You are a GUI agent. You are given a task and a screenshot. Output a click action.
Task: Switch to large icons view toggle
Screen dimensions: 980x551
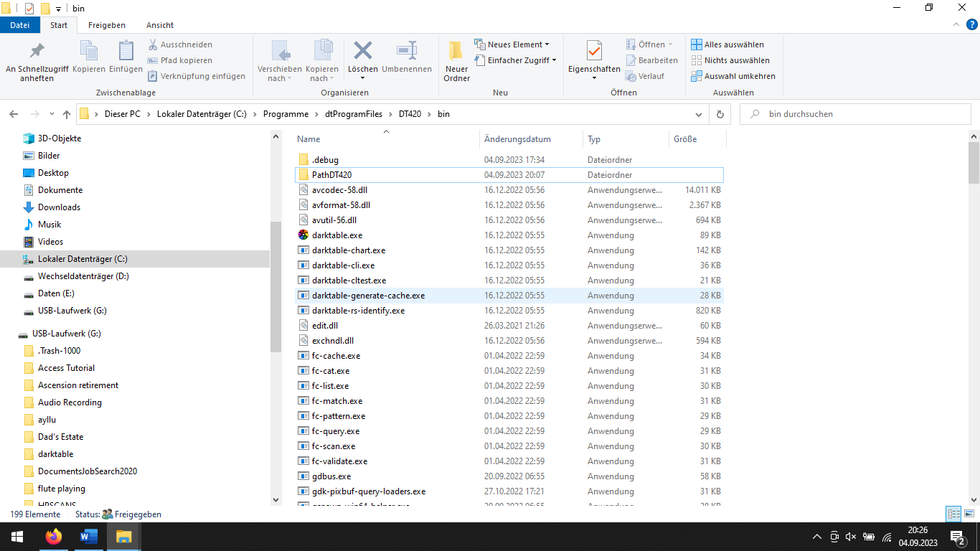click(969, 514)
